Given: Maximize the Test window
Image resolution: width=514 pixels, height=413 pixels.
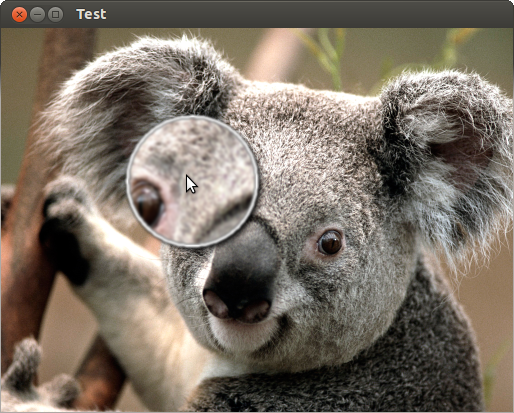Looking at the screenshot, I should (55, 15).
